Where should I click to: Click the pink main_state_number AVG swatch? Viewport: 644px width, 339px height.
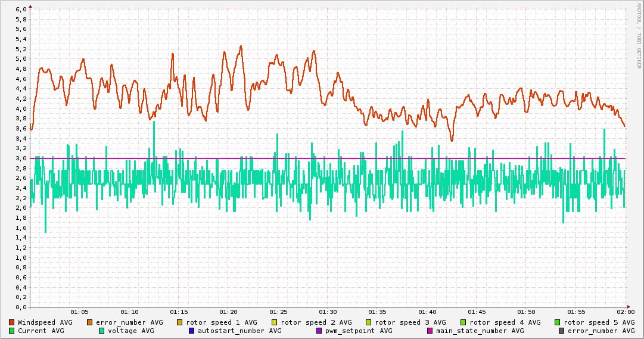click(x=430, y=331)
